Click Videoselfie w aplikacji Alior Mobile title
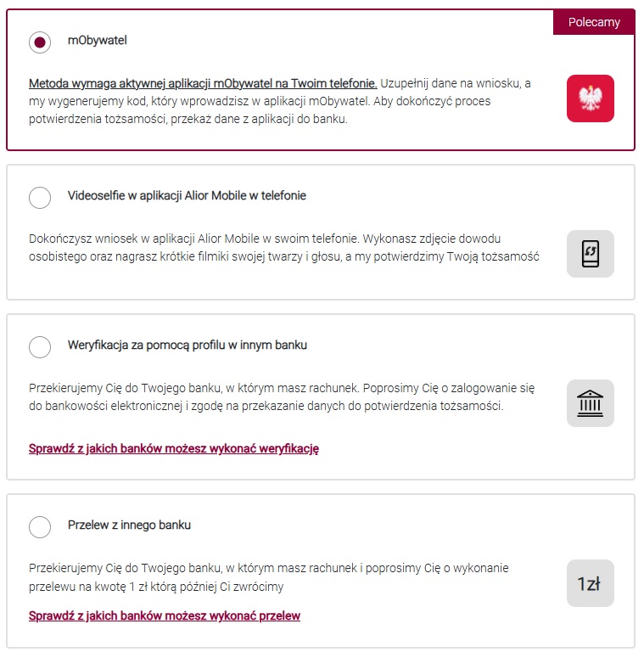644x652 pixels. coord(187,195)
